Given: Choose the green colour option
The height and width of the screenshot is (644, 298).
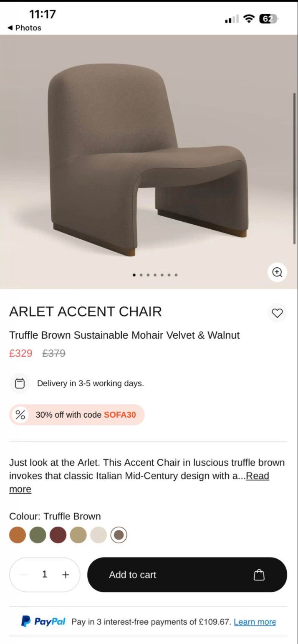Looking at the screenshot, I should tap(38, 535).
